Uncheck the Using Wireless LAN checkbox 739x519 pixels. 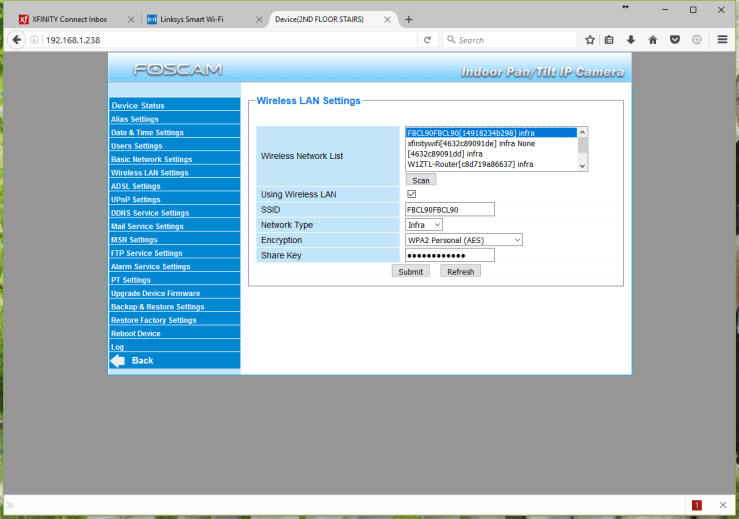coord(411,194)
